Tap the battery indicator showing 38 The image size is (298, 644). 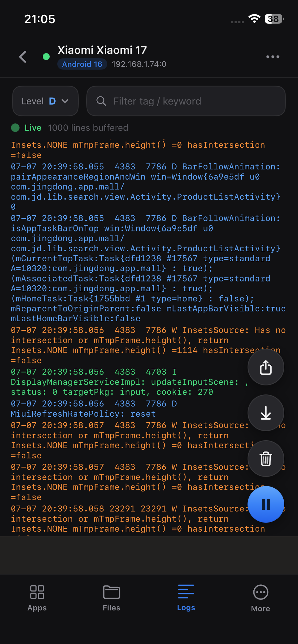pos(274,19)
